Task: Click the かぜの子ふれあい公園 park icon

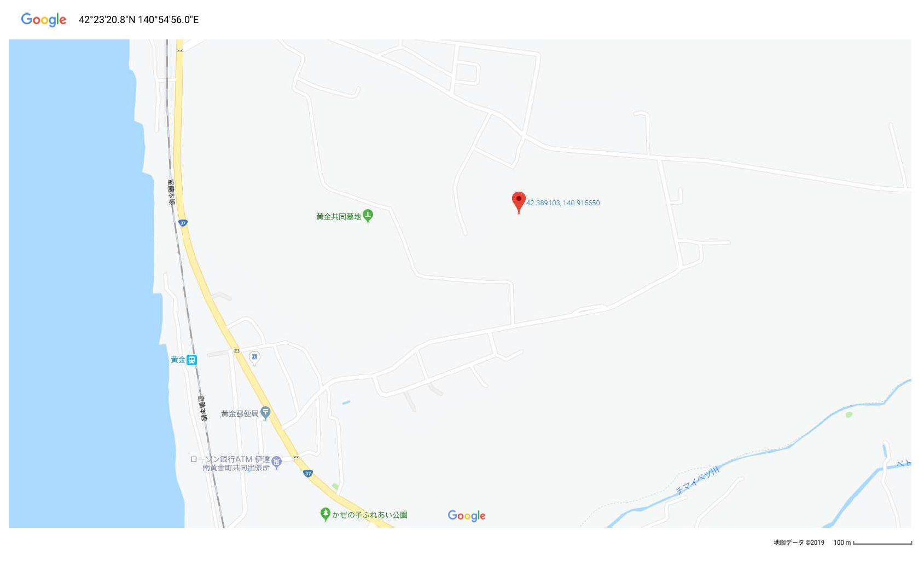Action: (x=326, y=514)
